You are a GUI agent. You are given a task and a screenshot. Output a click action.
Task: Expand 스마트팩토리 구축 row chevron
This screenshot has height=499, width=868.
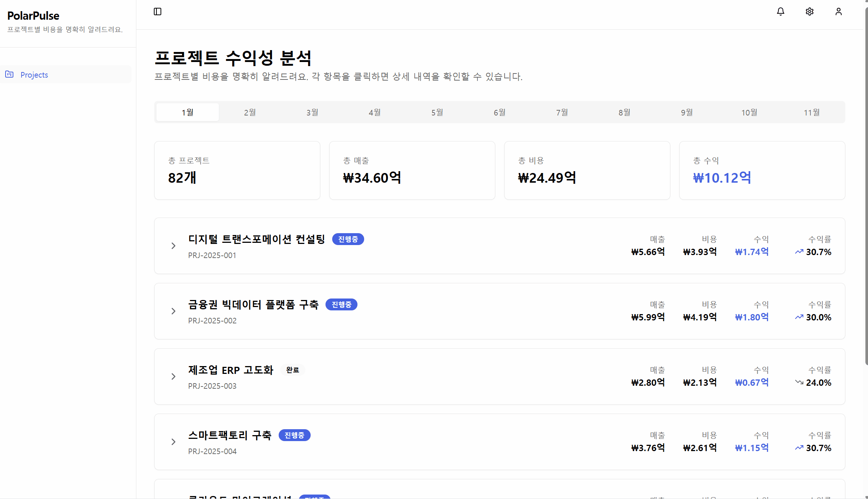[173, 442]
